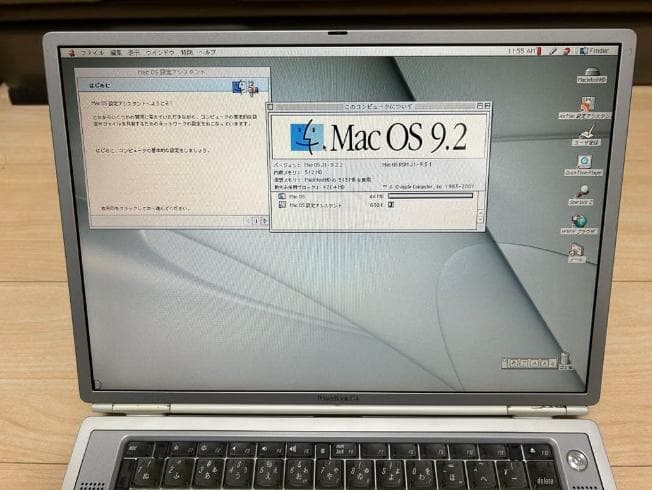Open the 表示 menu

(x=133, y=53)
